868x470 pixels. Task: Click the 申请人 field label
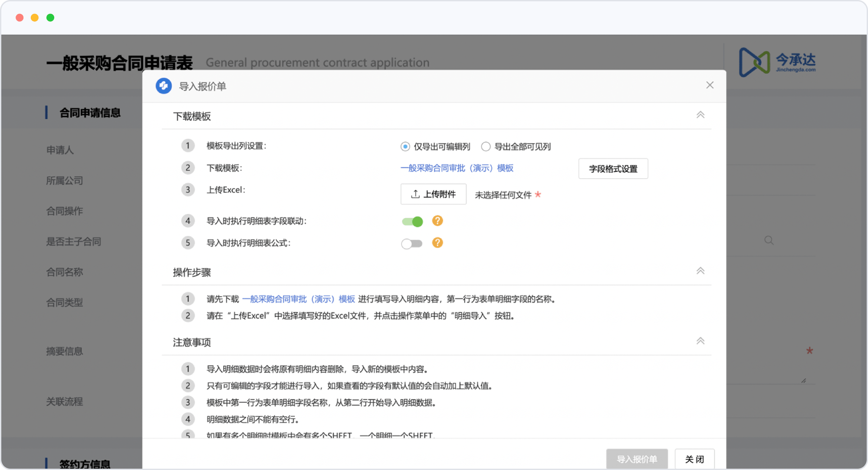pyautogui.click(x=60, y=150)
